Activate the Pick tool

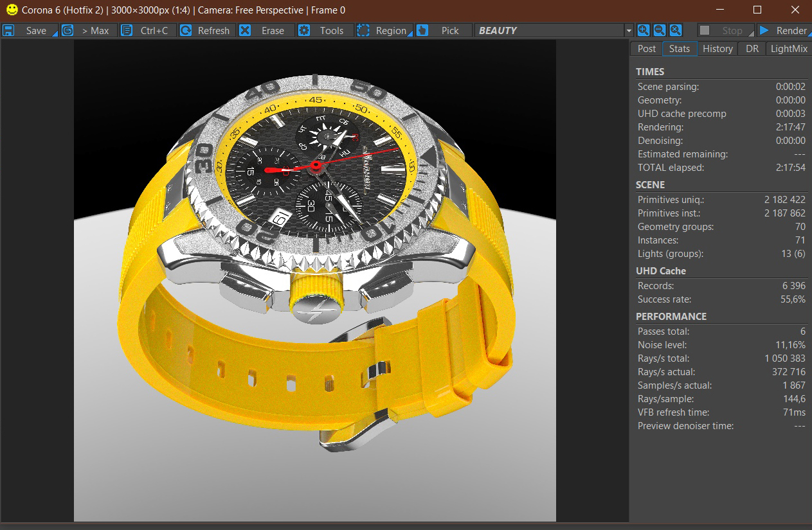point(442,30)
